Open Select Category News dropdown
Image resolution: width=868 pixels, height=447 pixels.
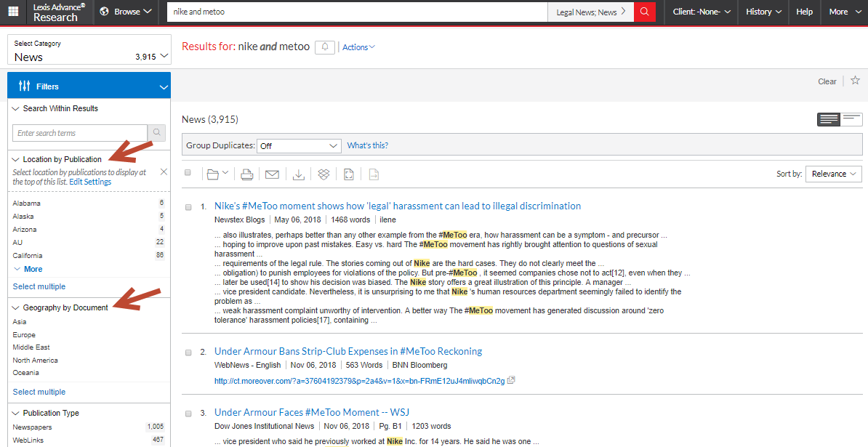click(89, 50)
